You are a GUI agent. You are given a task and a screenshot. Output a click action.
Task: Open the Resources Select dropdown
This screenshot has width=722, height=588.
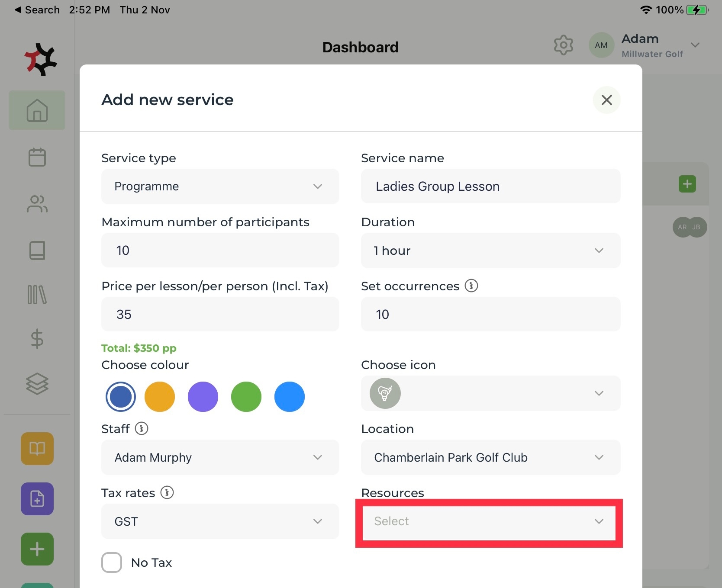pos(489,521)
